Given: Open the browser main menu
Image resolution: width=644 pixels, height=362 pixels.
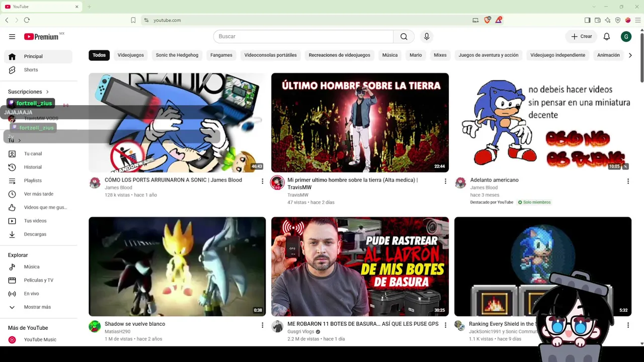Looking at the screenshot, I should (x=638, y=20).
